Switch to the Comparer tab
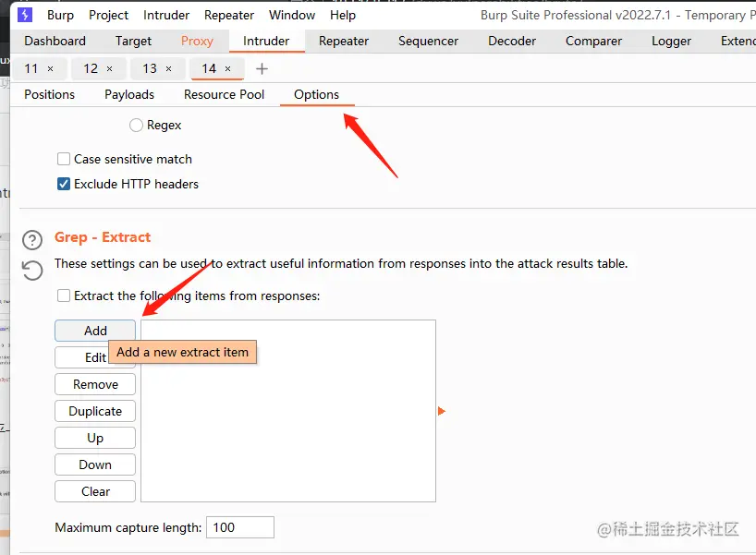This screenshot has width=756, height=555. point(593,41)
